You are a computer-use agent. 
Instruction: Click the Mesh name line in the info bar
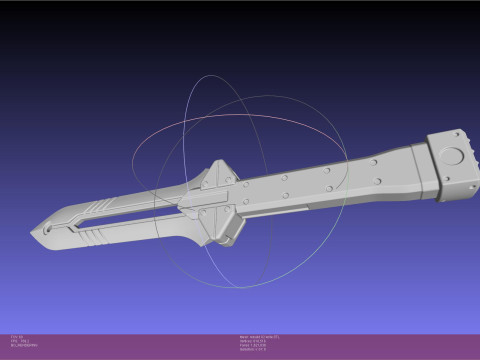[260, 337]
